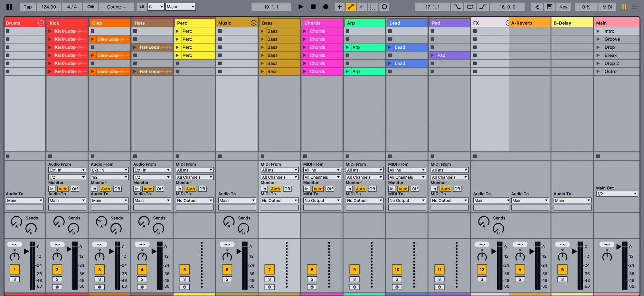The width and height of the screenshot is (644, 296).
Task: Select the Chords track header
Action: (322, 23)
